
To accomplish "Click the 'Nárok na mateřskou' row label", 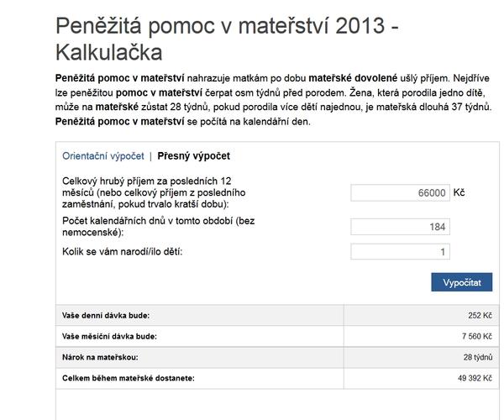I will pos(100,357).
